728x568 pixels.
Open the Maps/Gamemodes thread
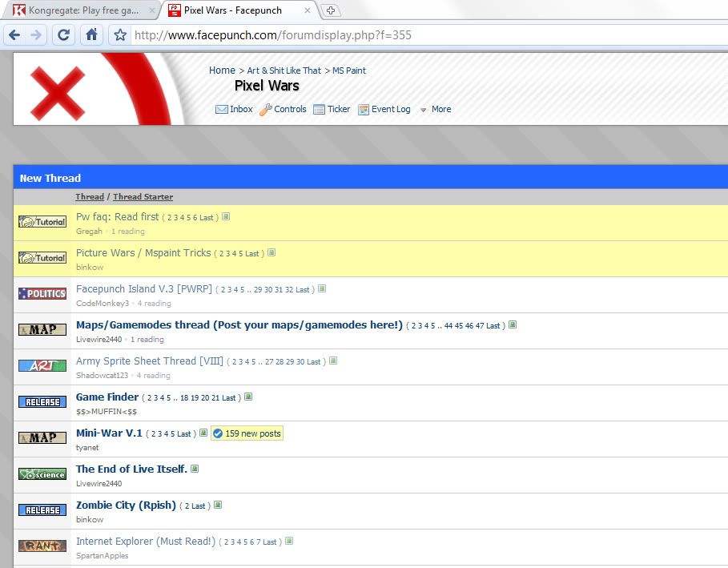tap(239, 324)
